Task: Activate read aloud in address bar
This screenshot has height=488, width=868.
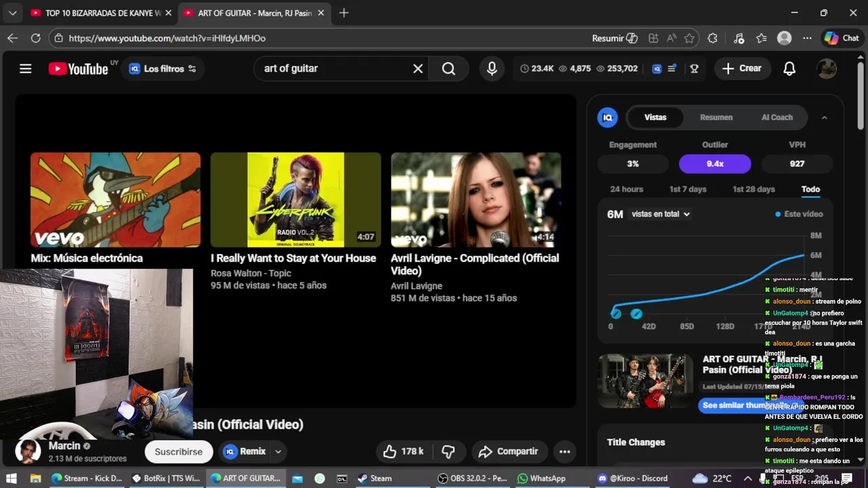Action: click(x=671, y=38)
